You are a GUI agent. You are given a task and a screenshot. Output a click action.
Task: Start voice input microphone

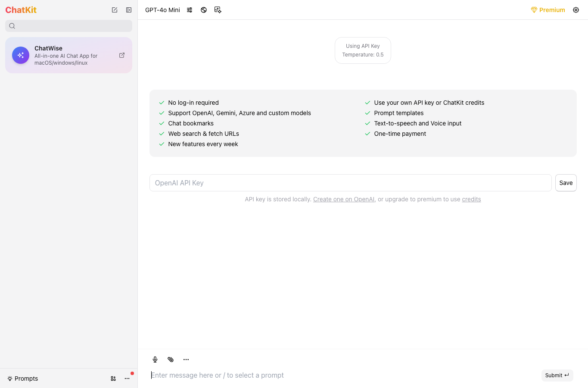pos(155,360)
